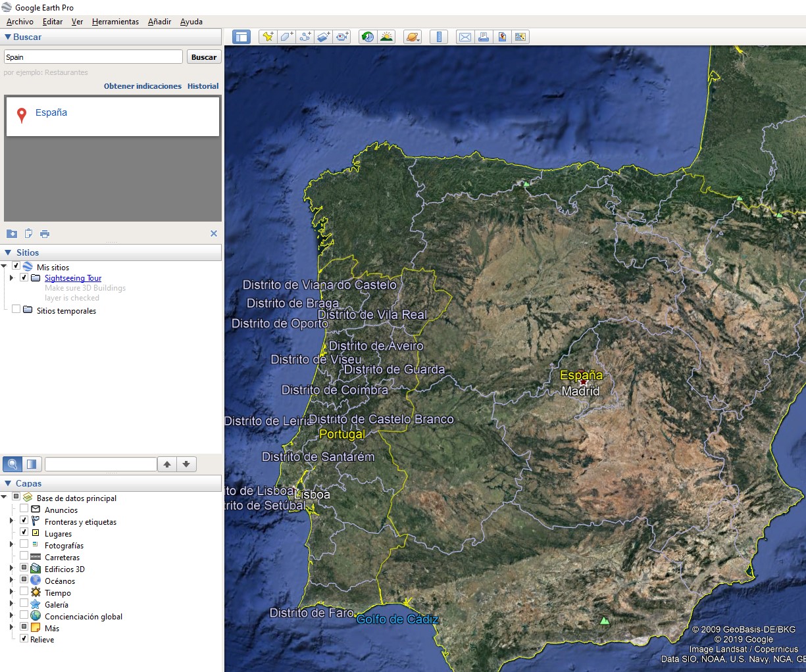Image resolution: width=806 pixels, height=672 pixels.
Task: Toggle the Edificios 3D layer checkbox
Action: 24,568
